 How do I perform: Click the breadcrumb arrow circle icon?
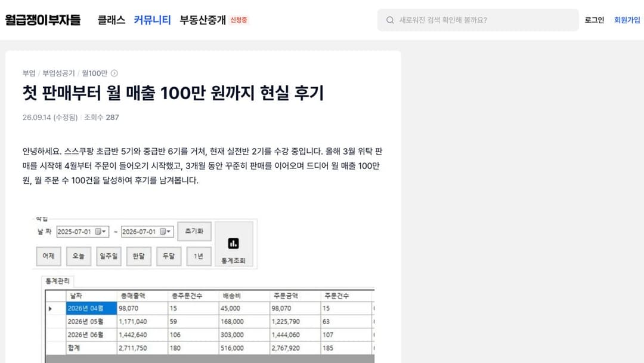point(114,73)
